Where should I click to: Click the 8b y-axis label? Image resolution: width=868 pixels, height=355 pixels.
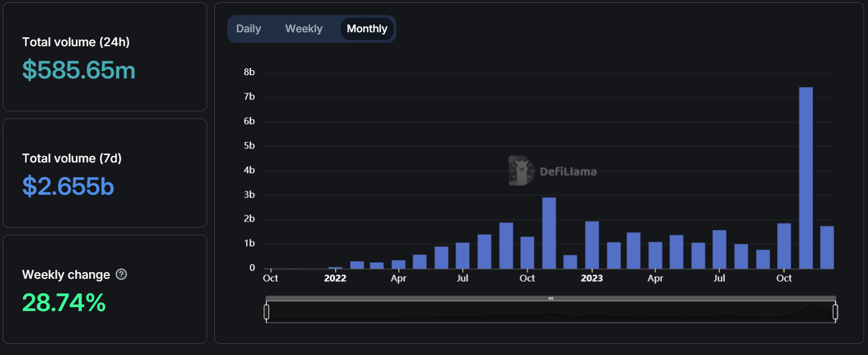[248, 71]
